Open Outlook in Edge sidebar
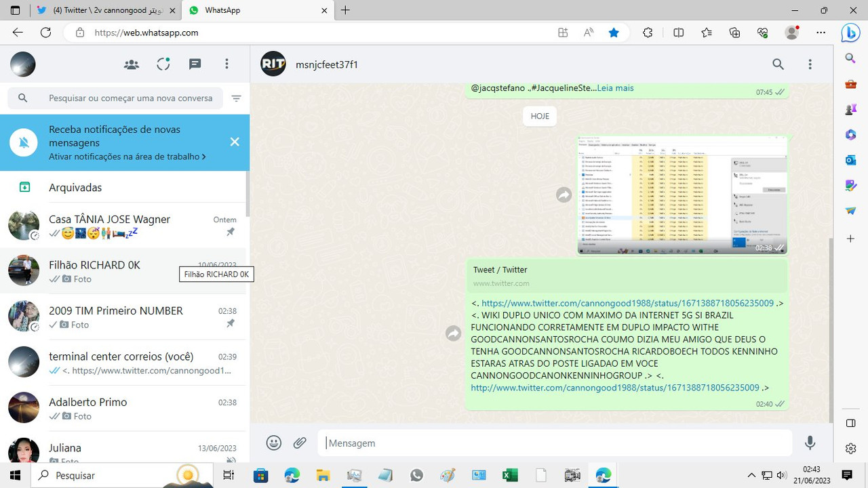The image size is (868, 488). click(x=850, y=160)
